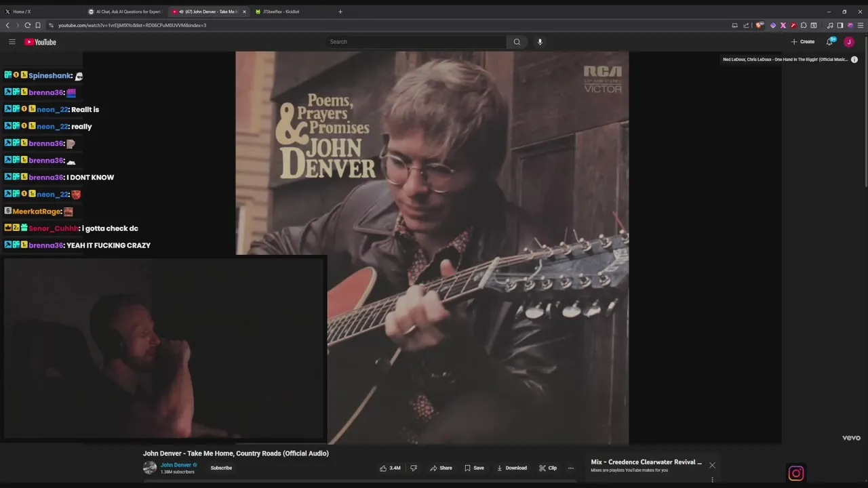Click the page vertical scrollbar
The height and width of the screenshot is (488, 868).
click(x=865, y=112)
